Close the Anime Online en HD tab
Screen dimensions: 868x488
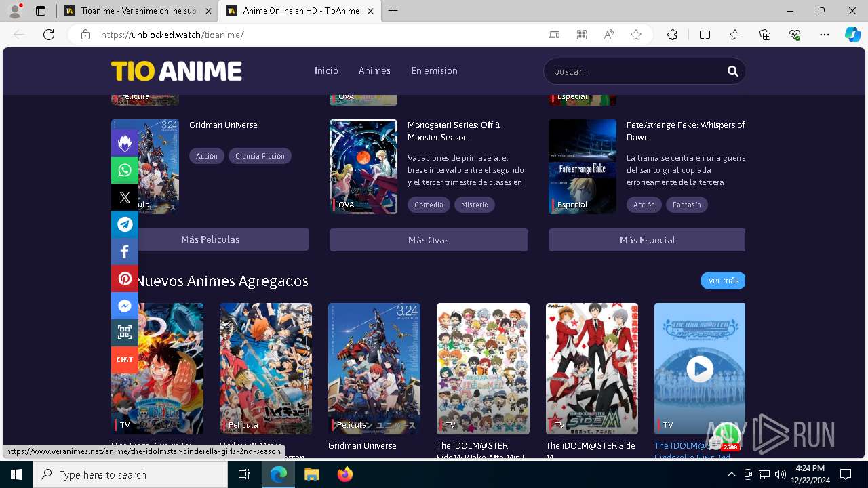point(370,11)
